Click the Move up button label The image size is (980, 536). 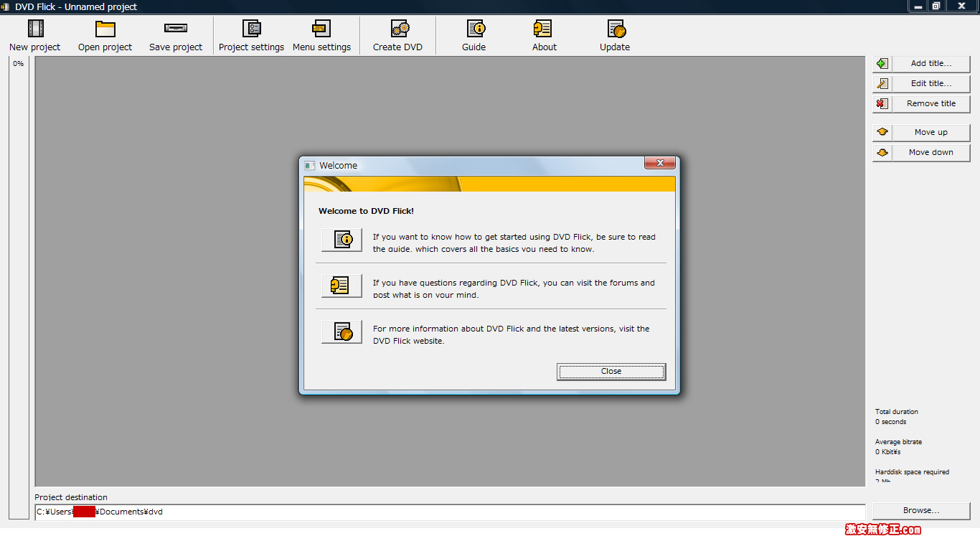coord(931,133)
